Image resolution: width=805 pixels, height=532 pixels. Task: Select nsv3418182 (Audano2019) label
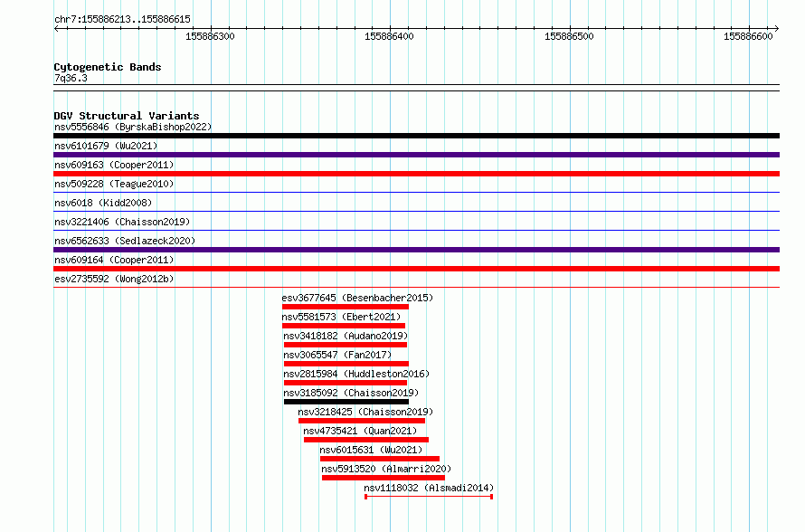point(346,336)
